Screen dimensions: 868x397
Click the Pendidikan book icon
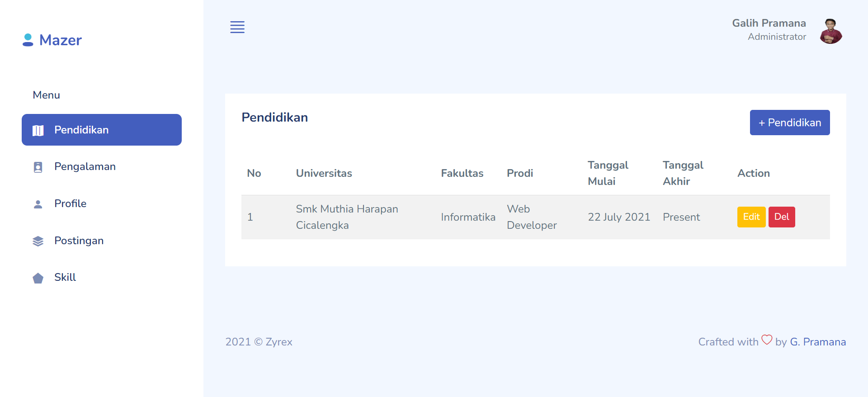38,130
